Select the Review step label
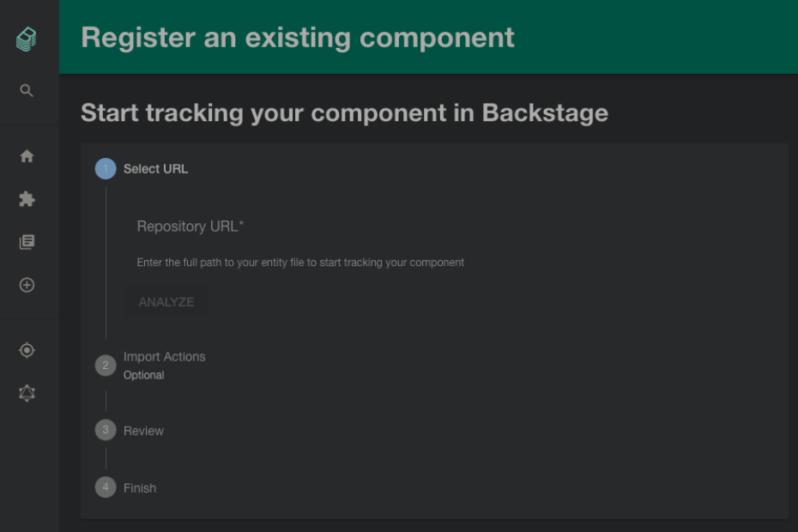Screen dimensions: 798x532 143,430
